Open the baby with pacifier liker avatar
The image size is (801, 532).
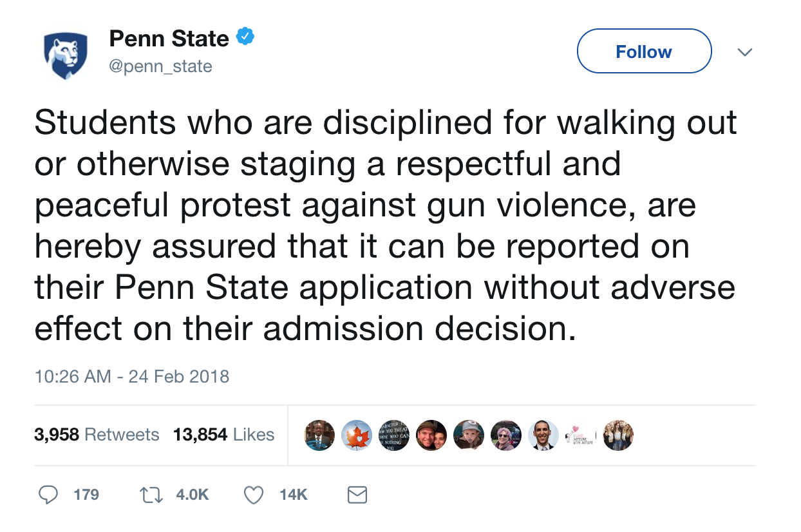coord(468,435)
